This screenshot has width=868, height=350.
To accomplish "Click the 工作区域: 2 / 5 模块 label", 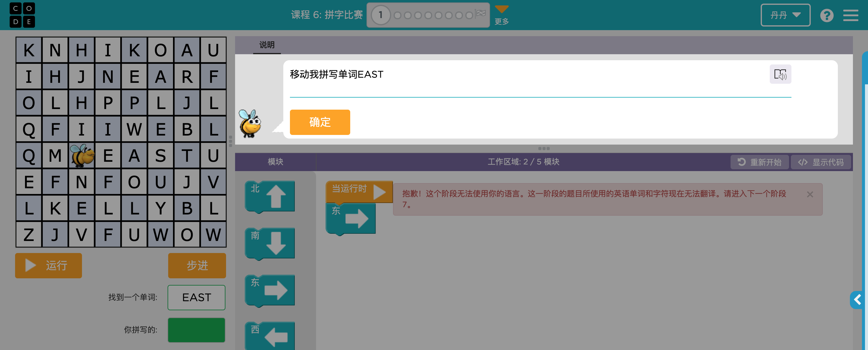I will click(523, 162).
